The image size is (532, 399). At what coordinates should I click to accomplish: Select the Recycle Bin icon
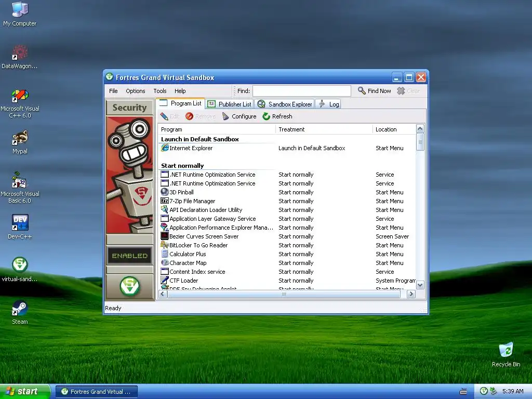(506, 354)
